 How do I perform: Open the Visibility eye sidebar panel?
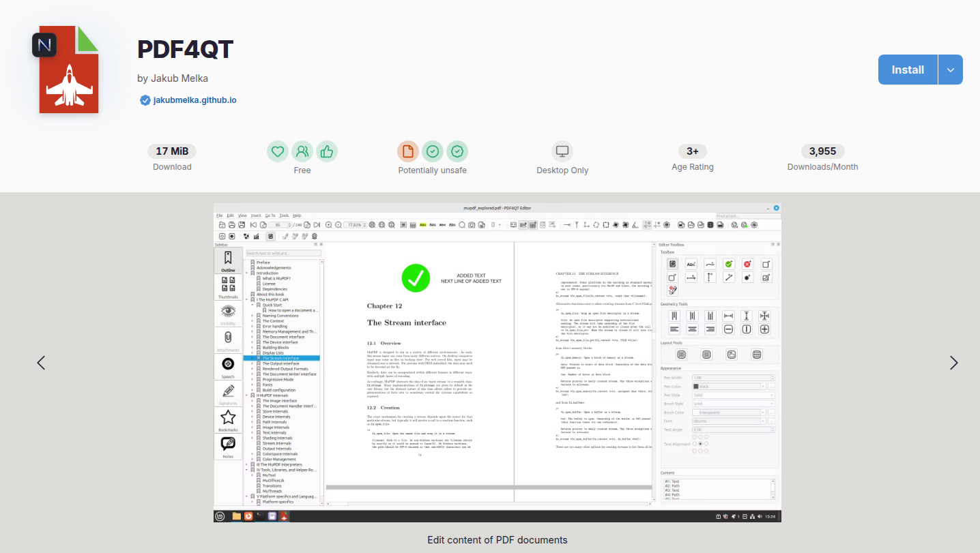click(x=228, y=314)
